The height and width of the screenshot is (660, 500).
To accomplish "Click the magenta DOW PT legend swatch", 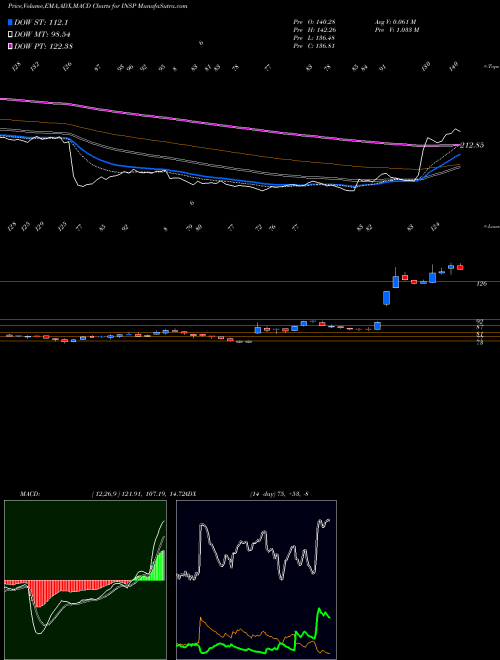I will point(10,46).
